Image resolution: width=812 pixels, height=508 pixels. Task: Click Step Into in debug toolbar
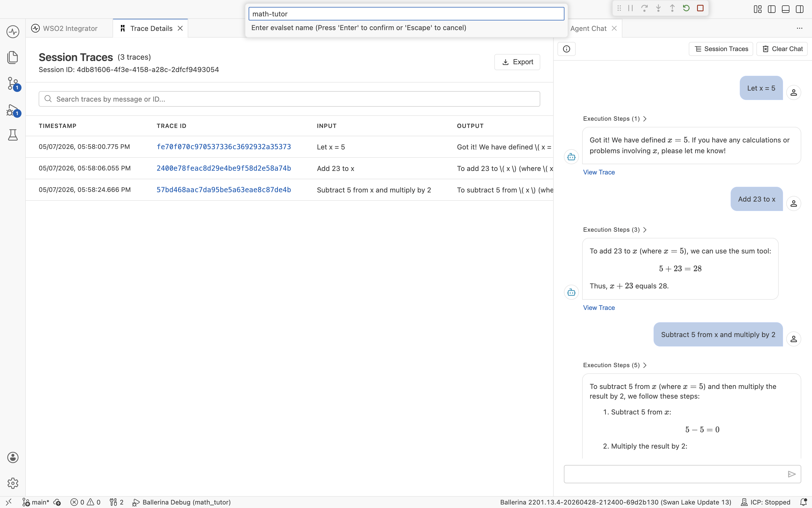point(658,8)
